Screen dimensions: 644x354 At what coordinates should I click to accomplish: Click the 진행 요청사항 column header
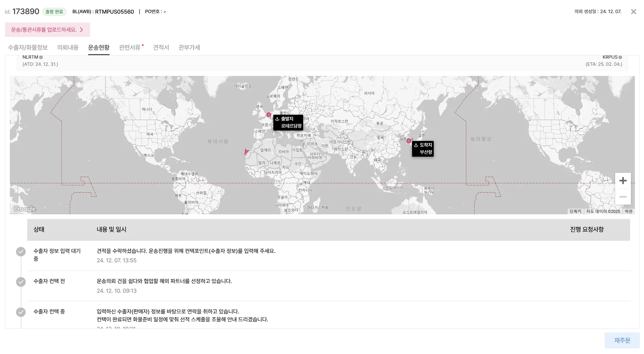[x=587, y=229]
